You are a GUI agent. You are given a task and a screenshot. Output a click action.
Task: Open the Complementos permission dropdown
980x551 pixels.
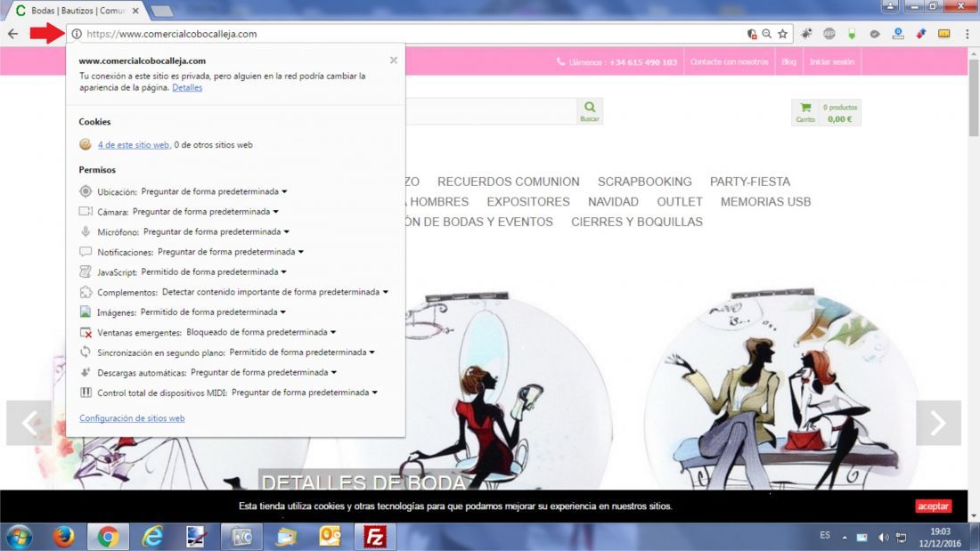tap(275, 292)
